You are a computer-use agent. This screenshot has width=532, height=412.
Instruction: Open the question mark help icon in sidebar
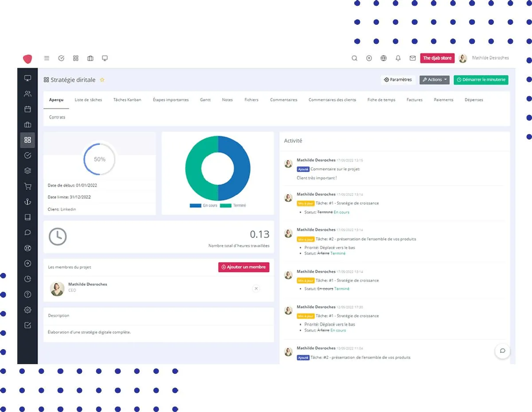(x=27, y=294)
